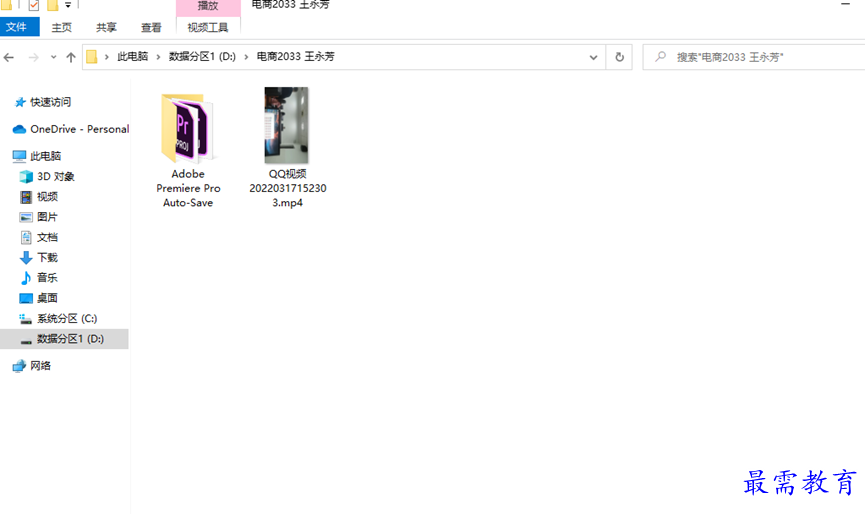
Task: Click the new folder quick access icon
Action: click(x=52, y=6)
